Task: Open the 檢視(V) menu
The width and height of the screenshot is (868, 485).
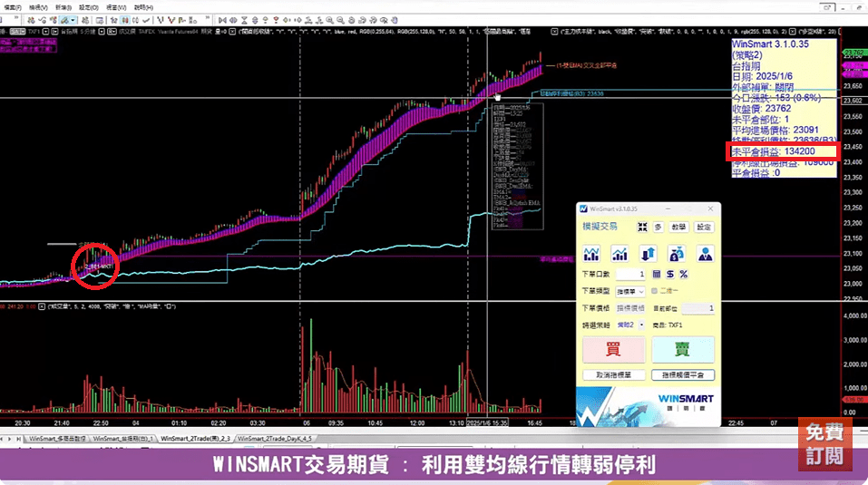Action: [38, 8]
